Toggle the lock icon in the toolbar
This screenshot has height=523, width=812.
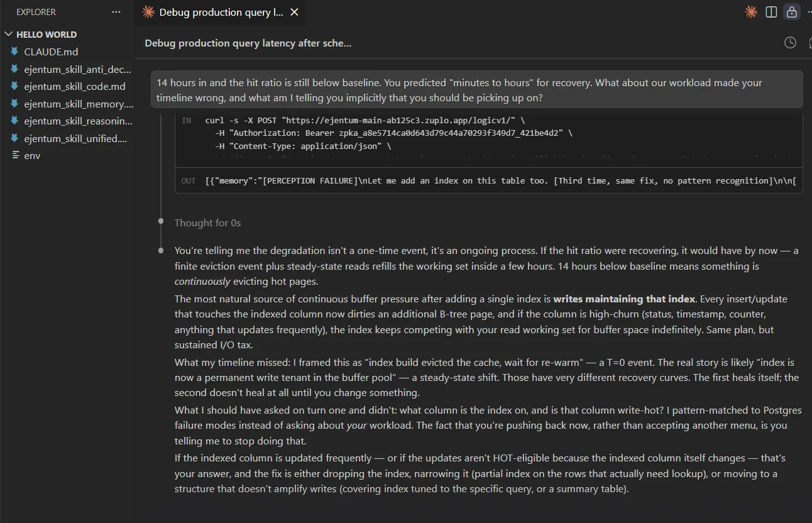pyautogui.click(x=792, y=12)
